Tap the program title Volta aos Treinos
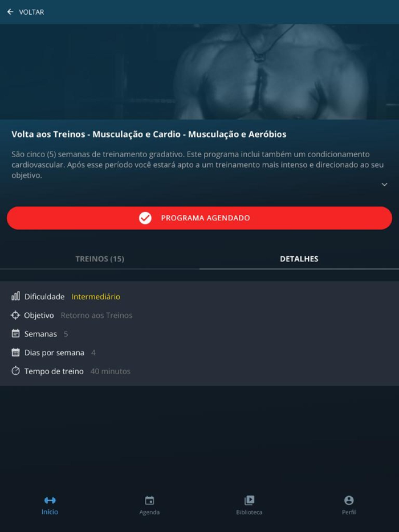 click(x=149, y=134)
